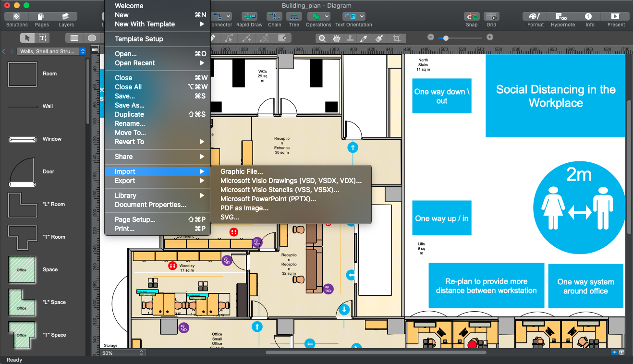Open the Walls, Shell and Structure library dropdown
This screenshot has height=364, width=633.
51,51
